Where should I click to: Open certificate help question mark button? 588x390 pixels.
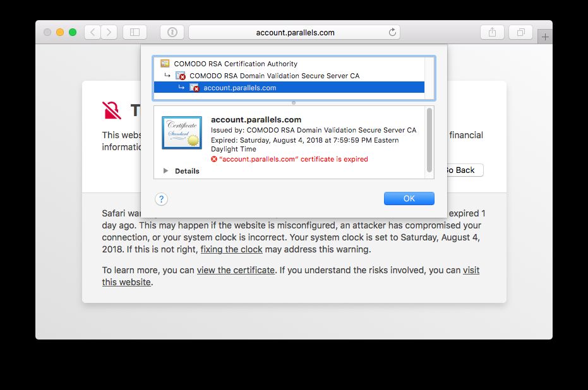point(161,199)
